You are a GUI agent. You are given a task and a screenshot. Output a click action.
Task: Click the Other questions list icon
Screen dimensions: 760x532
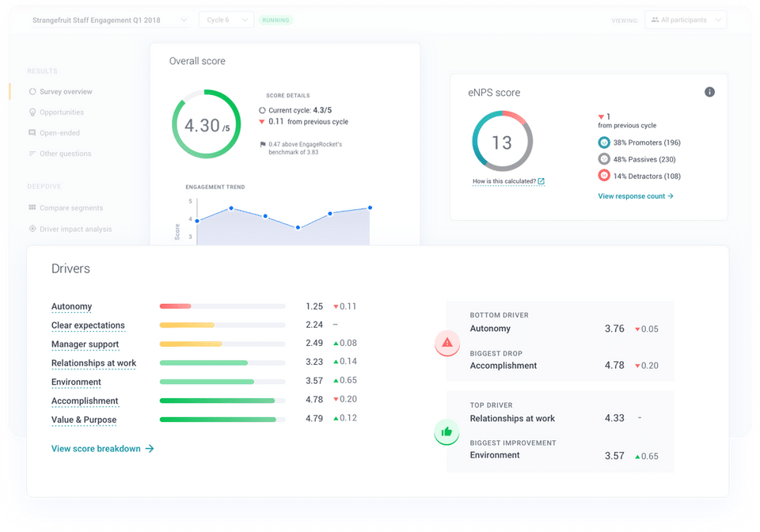(32, 154)
